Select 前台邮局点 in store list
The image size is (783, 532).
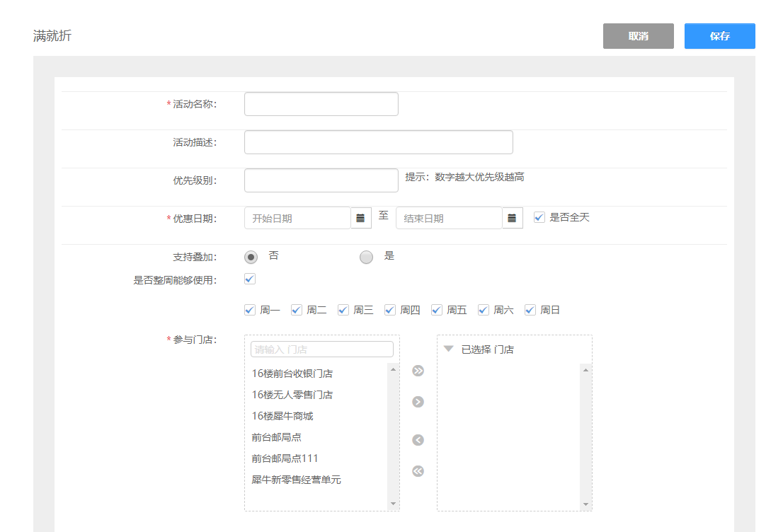(x=276, y=437)
